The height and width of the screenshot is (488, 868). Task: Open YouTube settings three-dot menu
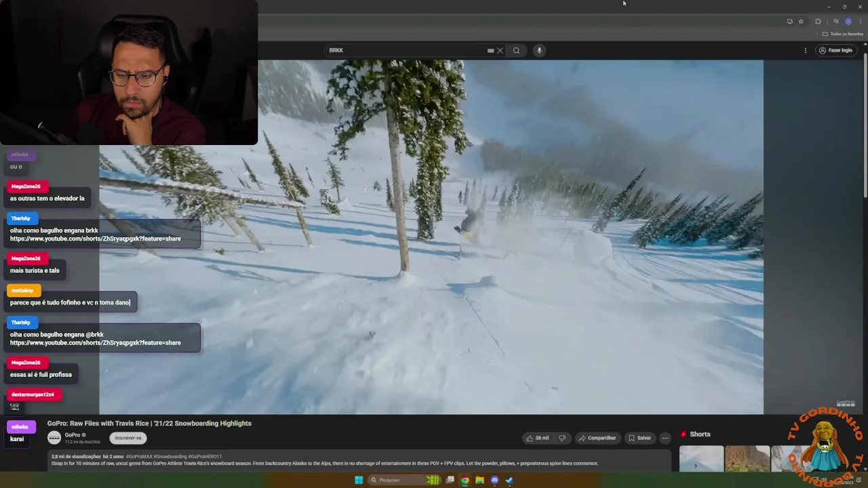tap(806, 50)
